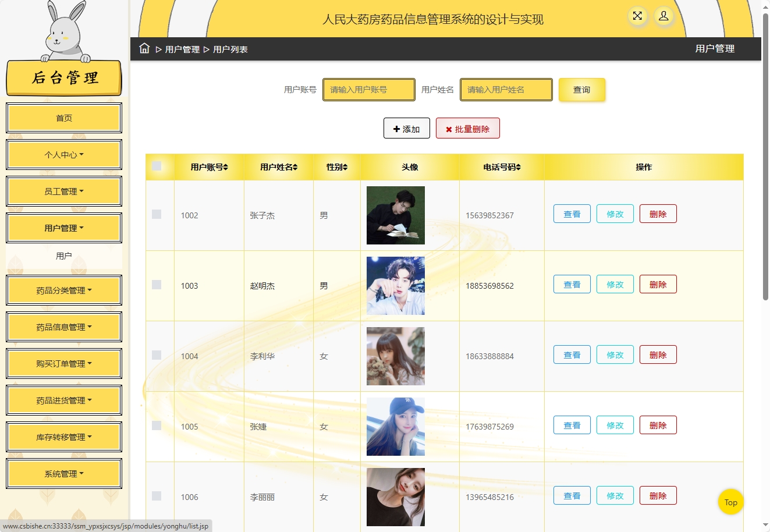
Task: Open the user profile icon in header
Action: (663, 16)
